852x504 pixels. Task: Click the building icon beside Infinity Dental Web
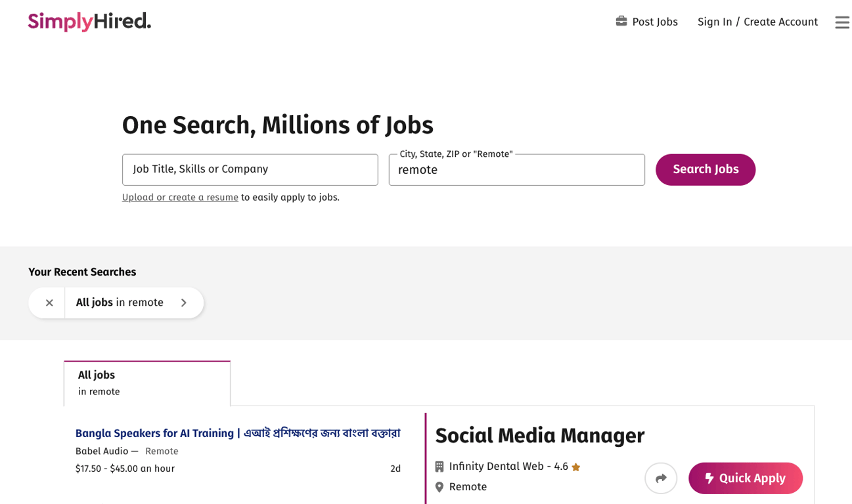439,466
